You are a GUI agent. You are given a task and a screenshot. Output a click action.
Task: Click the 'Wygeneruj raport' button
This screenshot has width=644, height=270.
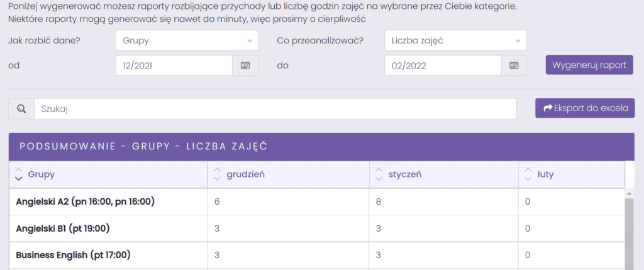589,65
